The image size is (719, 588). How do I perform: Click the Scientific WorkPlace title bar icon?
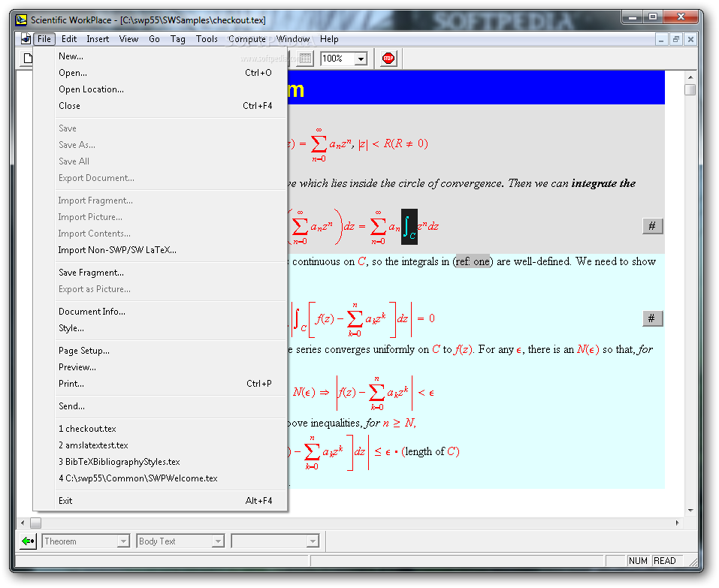[21, 20]
